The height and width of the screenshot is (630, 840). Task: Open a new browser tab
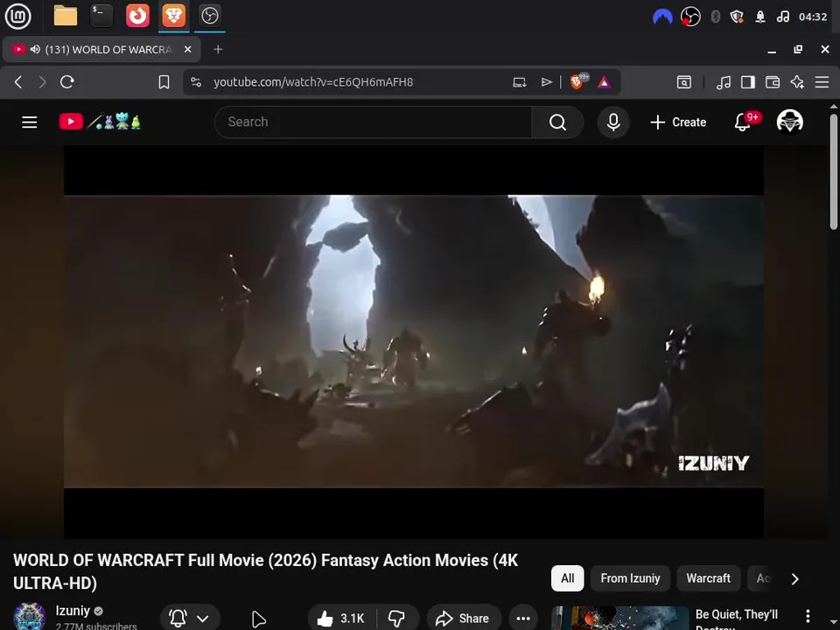click(x=218, y=49)
